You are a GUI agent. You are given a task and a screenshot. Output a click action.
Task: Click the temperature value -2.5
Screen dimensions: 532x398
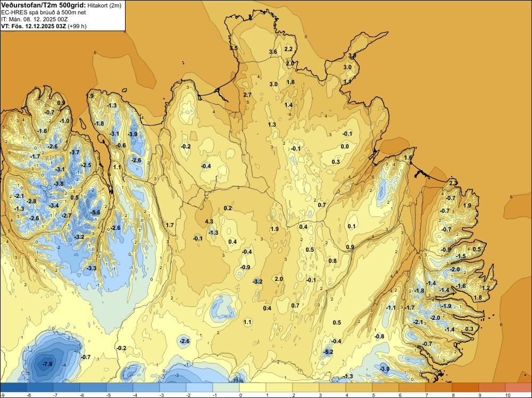coord(87,165)
